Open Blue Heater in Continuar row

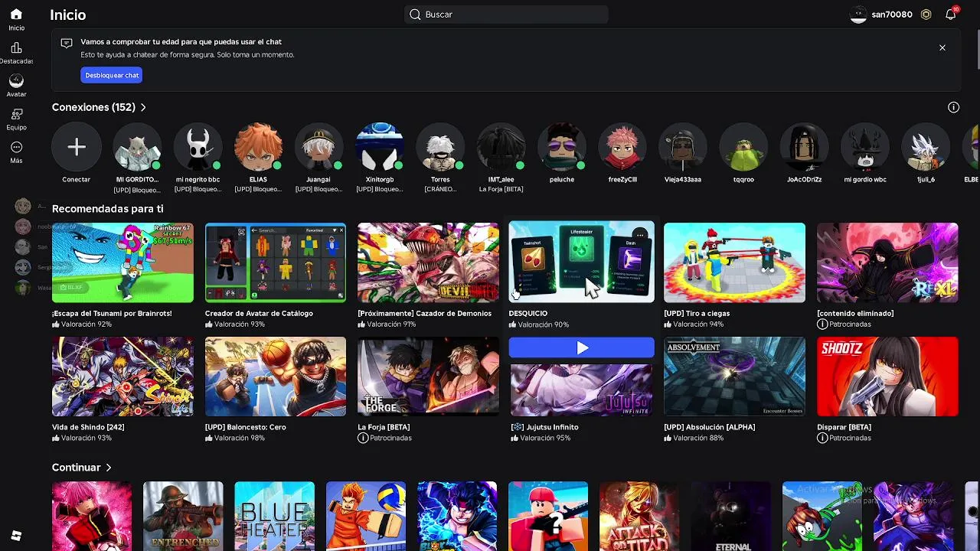274,517
